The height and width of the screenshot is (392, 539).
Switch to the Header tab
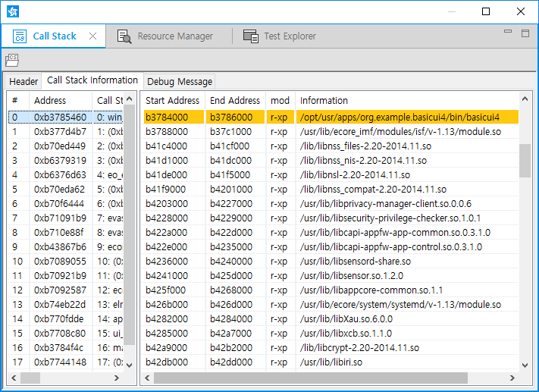24,81
